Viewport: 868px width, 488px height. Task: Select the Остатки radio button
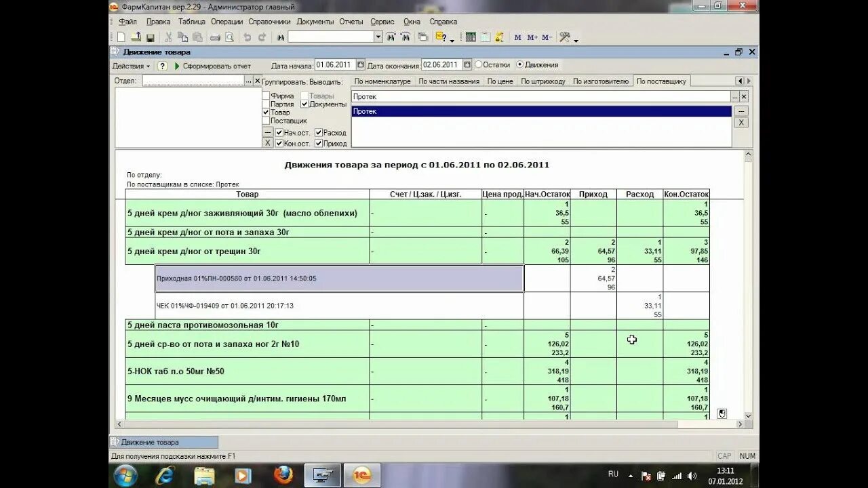pyautogui.click(x=478, y=65)
